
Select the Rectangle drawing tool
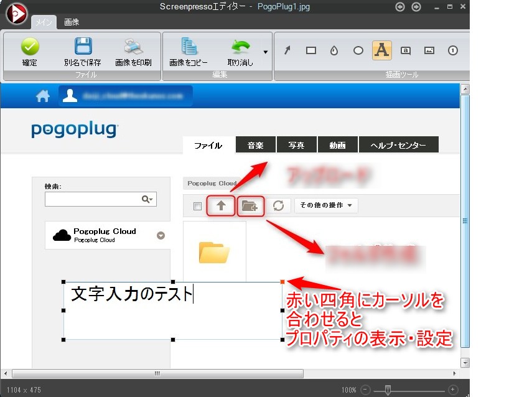(311, 50)
